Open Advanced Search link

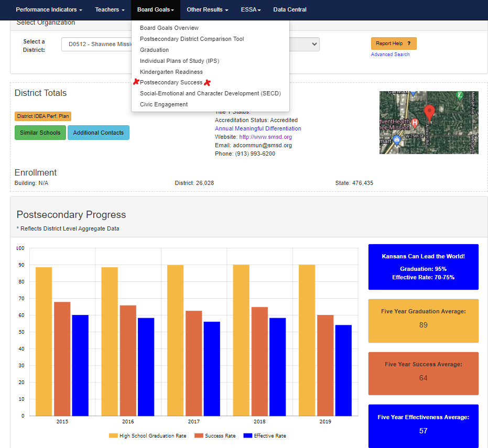tap(390, 54)
